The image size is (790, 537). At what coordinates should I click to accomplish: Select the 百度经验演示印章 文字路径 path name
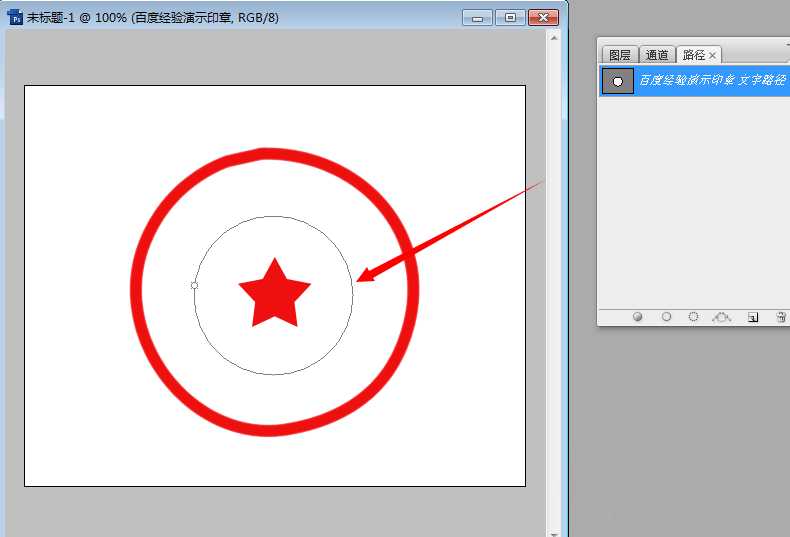point(712,81)
